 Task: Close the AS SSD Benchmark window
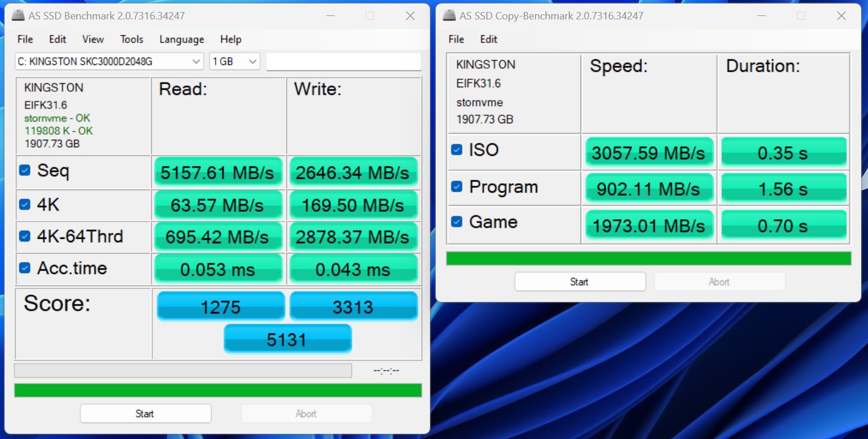pyautogui.click(x=410, y=16)
